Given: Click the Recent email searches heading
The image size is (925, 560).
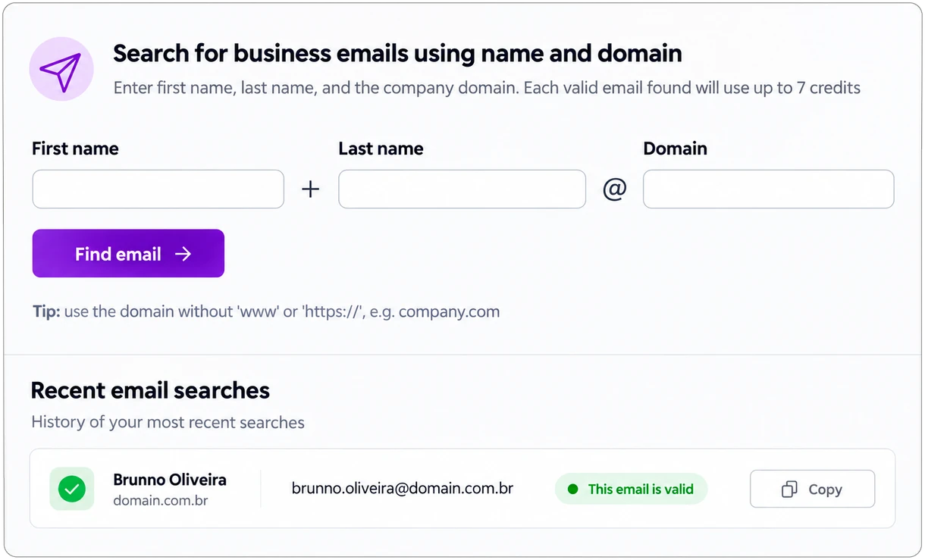Looking at the screenshot, I should pyautogui.click(x=150, y=390).
